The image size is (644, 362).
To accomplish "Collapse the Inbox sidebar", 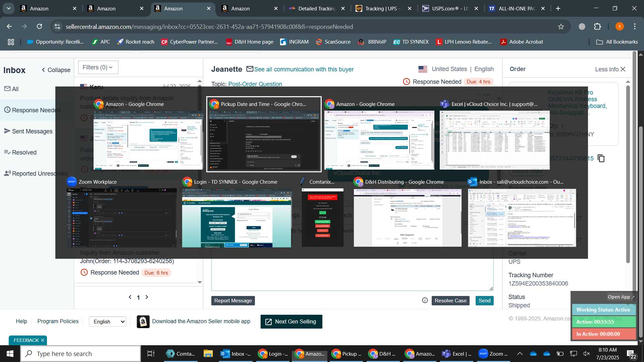I will coord(56,70).
